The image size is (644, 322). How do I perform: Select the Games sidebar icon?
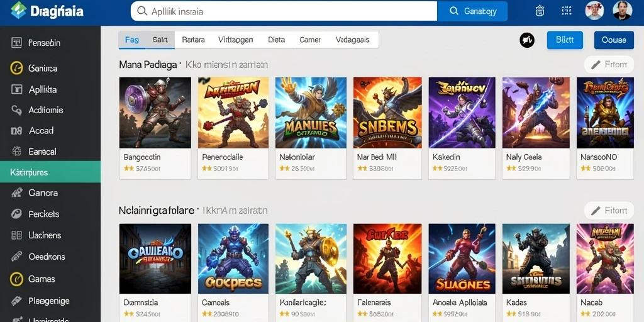16,279
